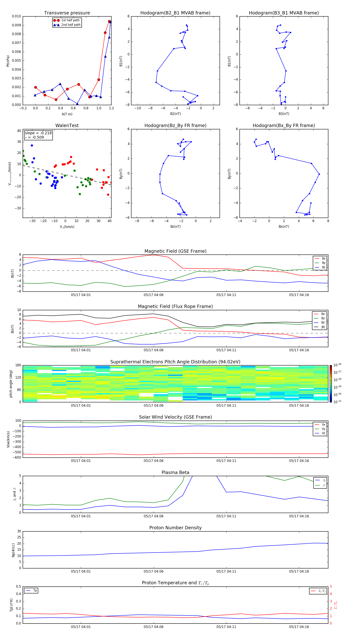Click the "Bx(nT)" x-axis label
Image resolution: width=351 pixels, height=644 pixels.
click(x=284, y=227)
